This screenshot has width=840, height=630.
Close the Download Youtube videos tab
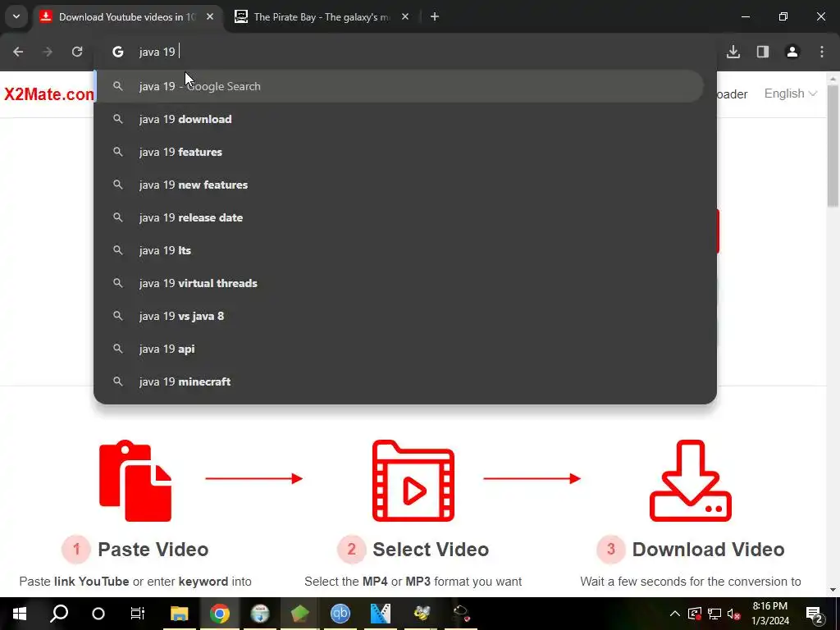pyautogui.click(x=210, y=16)
